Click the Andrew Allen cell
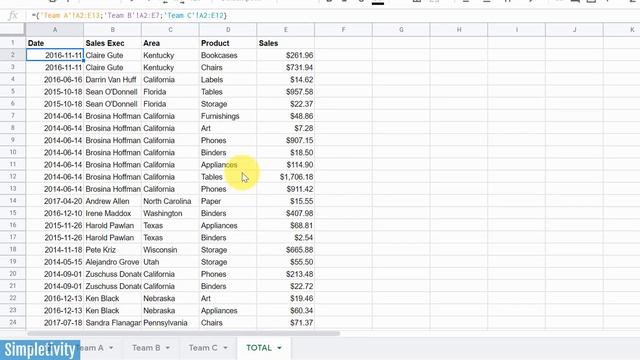 [113, 201]
